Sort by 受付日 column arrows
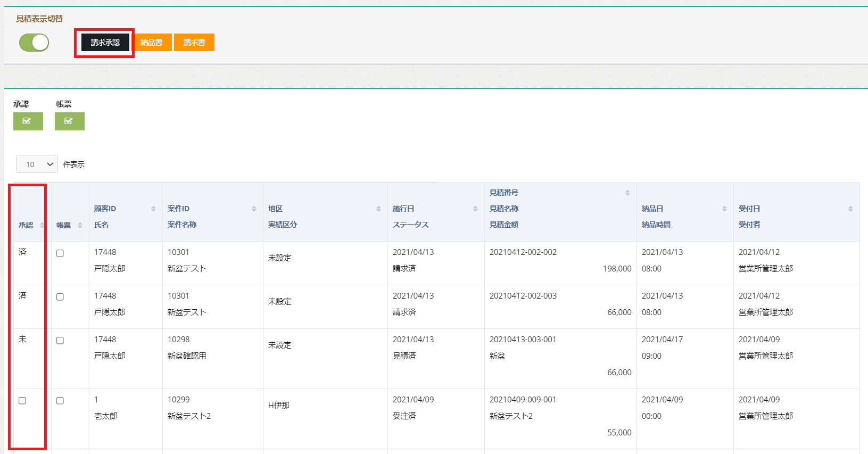Viewport: 868px width, 454px height. point(850,209)
